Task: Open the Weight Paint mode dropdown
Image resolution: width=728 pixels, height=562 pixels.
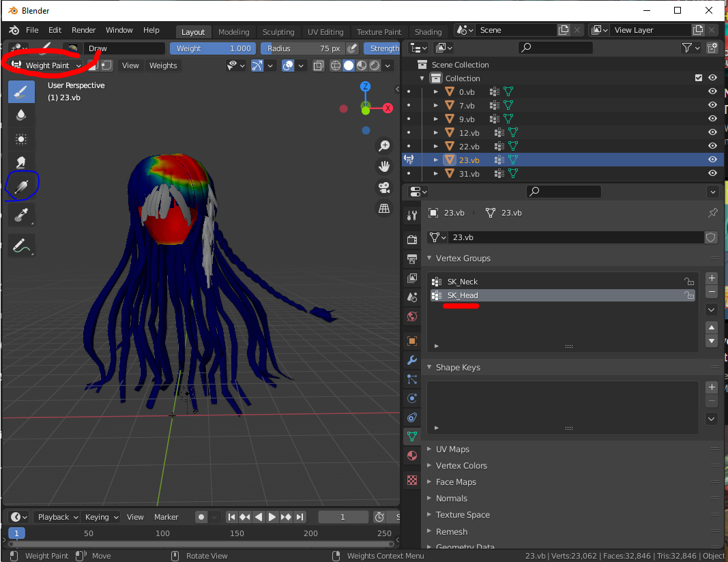Action: tap(46, 65)
